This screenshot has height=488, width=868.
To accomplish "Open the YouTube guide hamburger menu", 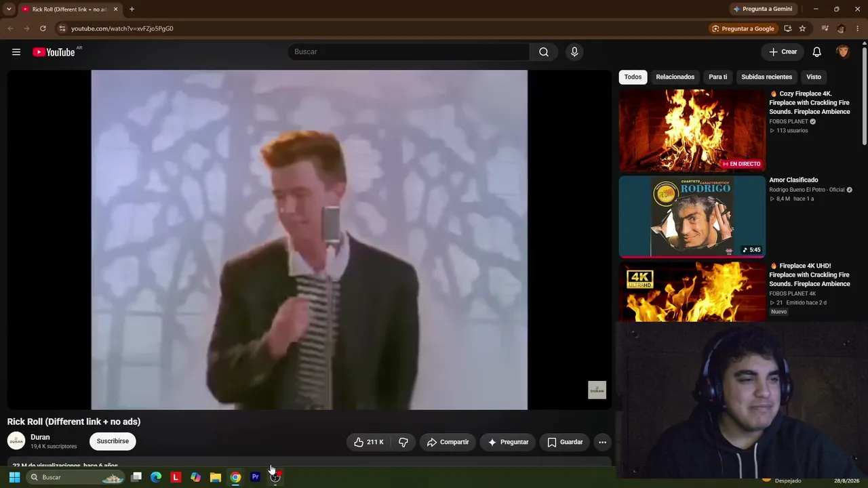I will tap(16, 52).
